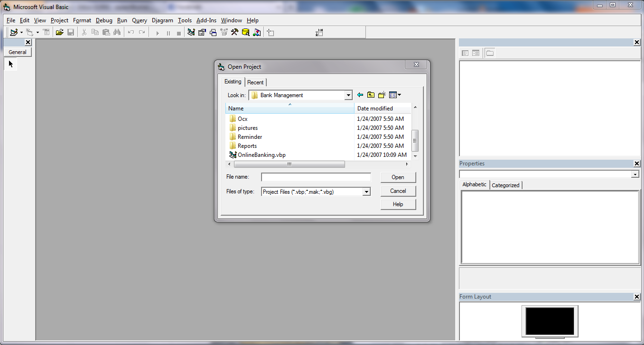644x345 pixels.
Task: Select the Alphabetic tab in Properties
Action: (475, 184)
